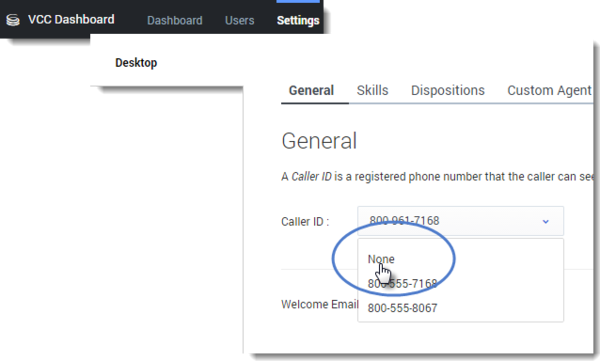
Task: Switch to the Skills tab
Action: click(x=372, y=91)
